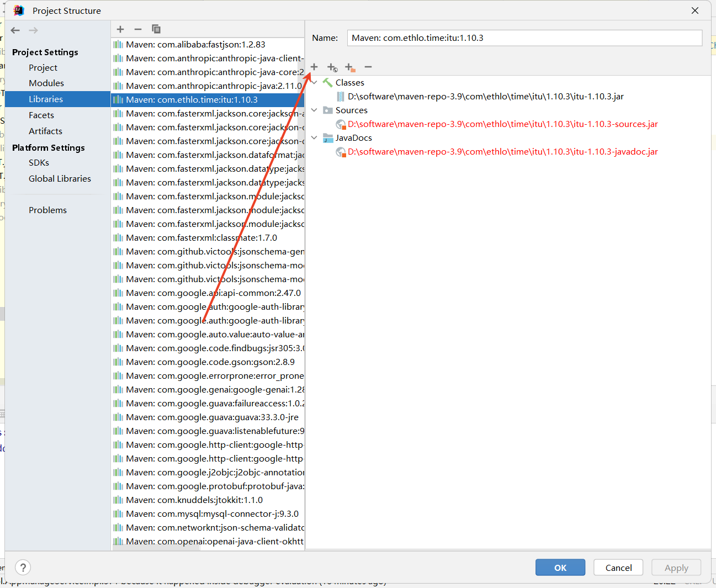Select Maven: com.google.protobuf:protobuf-java library
The image size is (716, 588).
coord(208,486)
